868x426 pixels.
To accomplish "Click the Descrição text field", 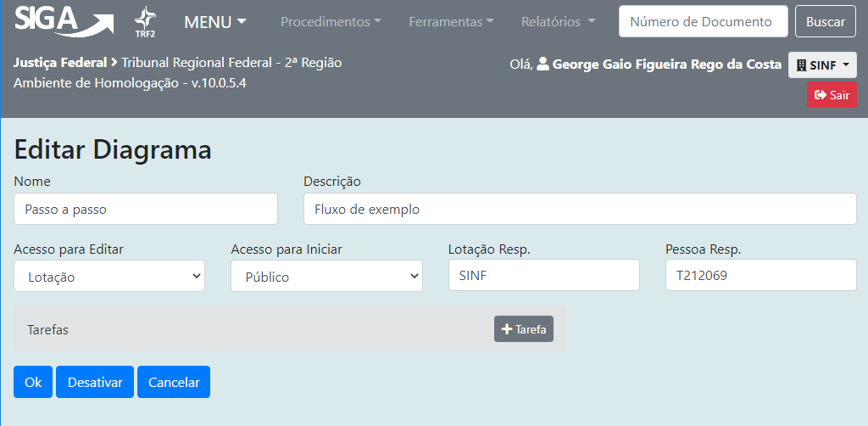I will [580, 209].
